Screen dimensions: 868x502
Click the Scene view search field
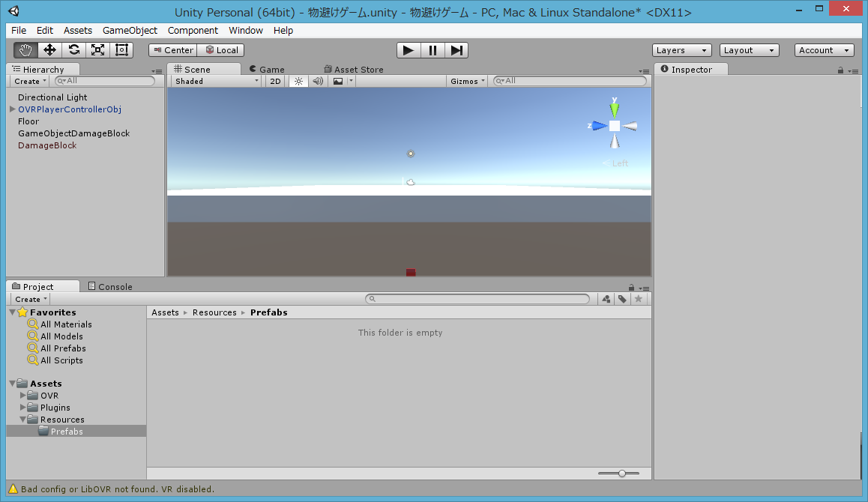click(x=570, y=81)
